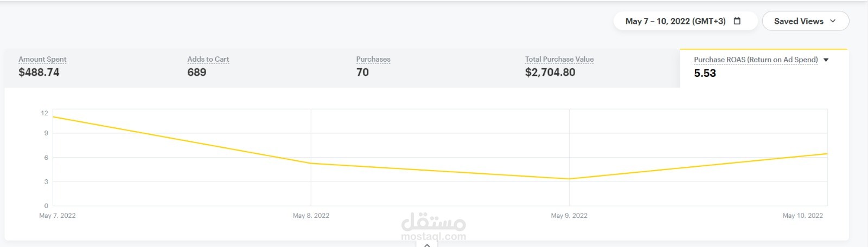Click the $488.74 amount spent value
The height and width of the screenshot is (247, 868).
pyautogui.click(x=39, y=73)
